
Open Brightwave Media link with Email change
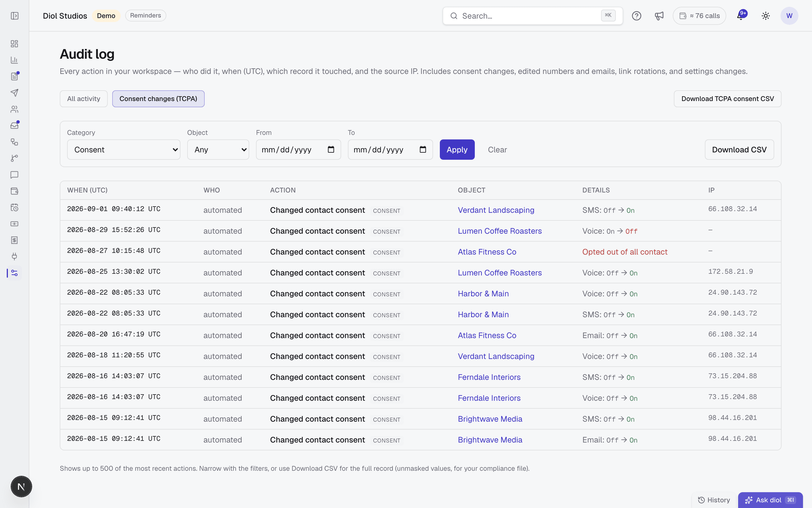(490, 439)
